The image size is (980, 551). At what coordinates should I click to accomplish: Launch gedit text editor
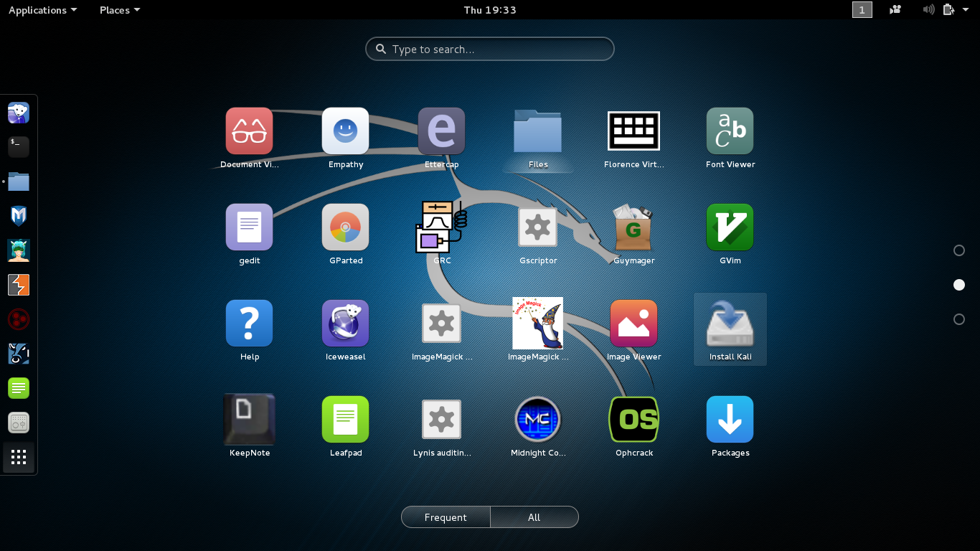pos(249,227)
